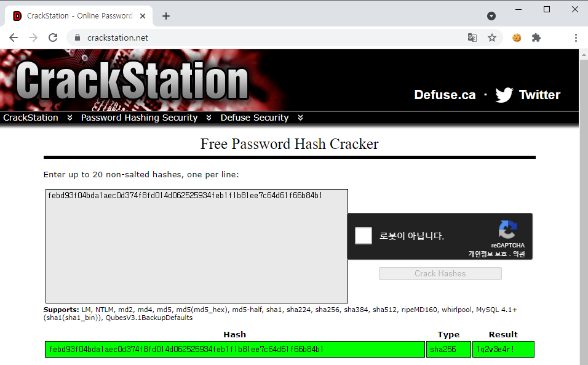The image size is (588, 365).
Task: Reload the CrackStation page
Action: (x=53, y=38)
